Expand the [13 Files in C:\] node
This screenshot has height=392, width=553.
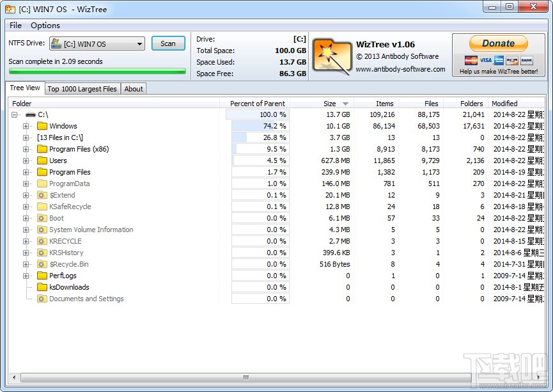(x=26, y=137)
